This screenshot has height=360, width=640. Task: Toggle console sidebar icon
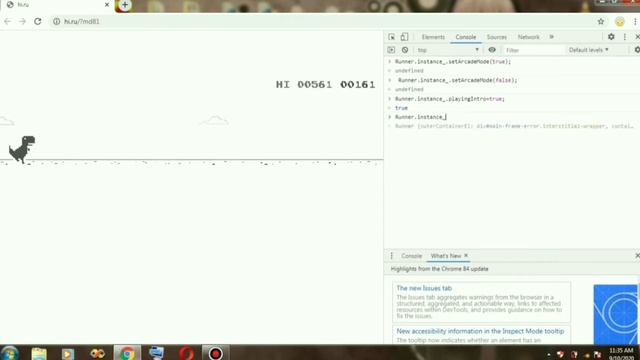391,50
